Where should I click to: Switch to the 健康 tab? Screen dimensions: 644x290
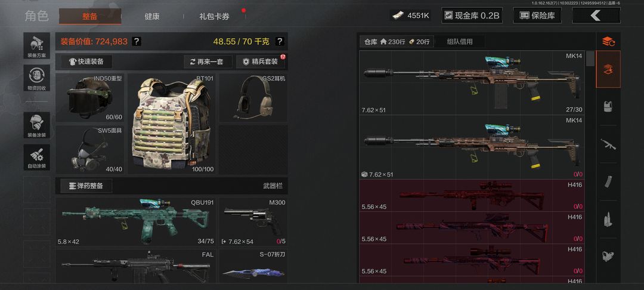coord(152,17)
